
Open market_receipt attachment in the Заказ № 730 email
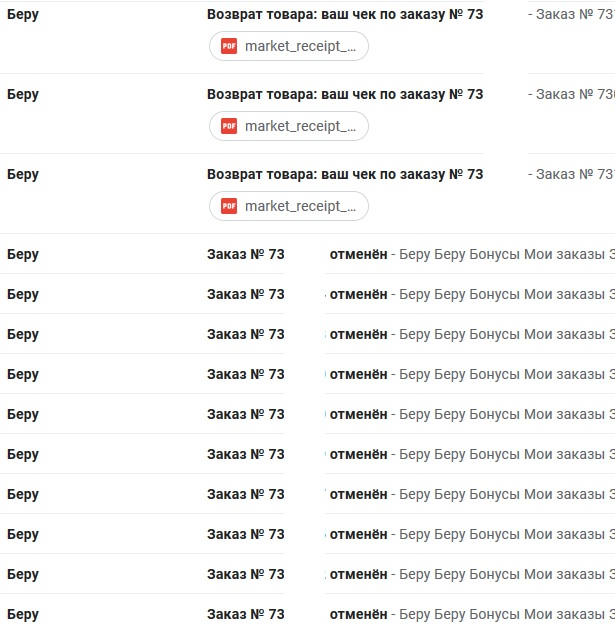coord(288,126)
